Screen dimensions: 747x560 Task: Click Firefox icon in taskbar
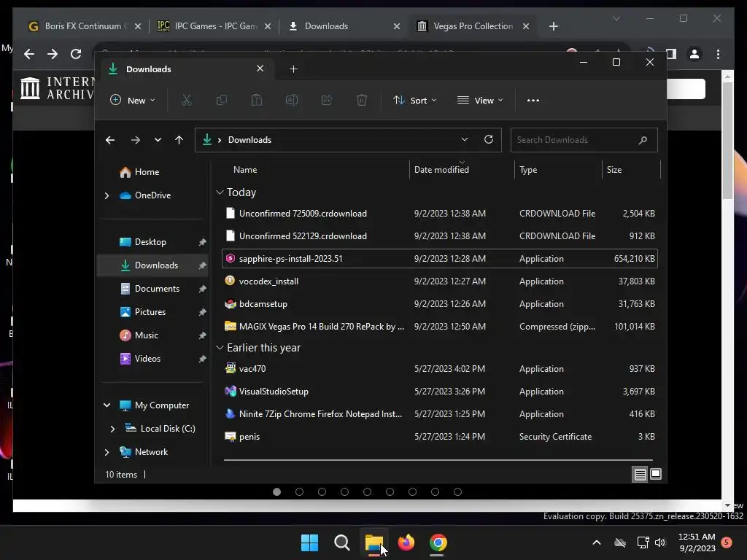[x=406, y=542]
